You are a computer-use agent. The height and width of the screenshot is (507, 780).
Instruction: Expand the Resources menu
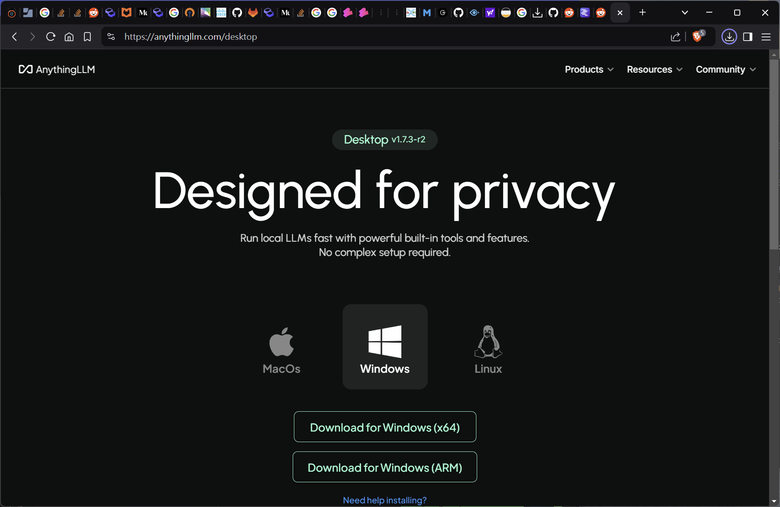(x=654, y=70)
